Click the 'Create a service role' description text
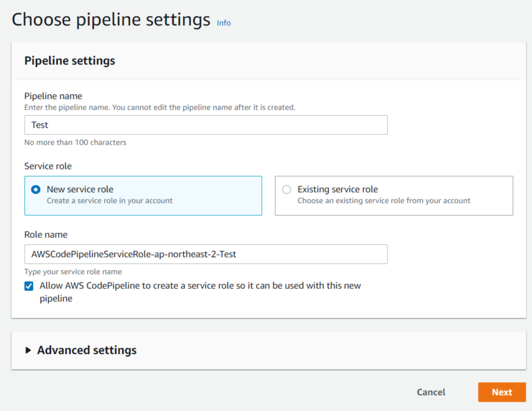This screenshot has width=532, height=411. [x=110, y=201]
